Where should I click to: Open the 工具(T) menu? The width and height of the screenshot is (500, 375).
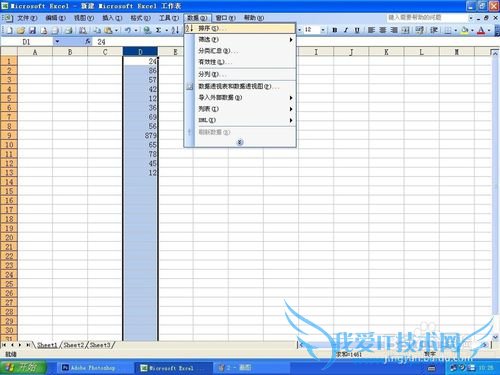click(169, 18)
